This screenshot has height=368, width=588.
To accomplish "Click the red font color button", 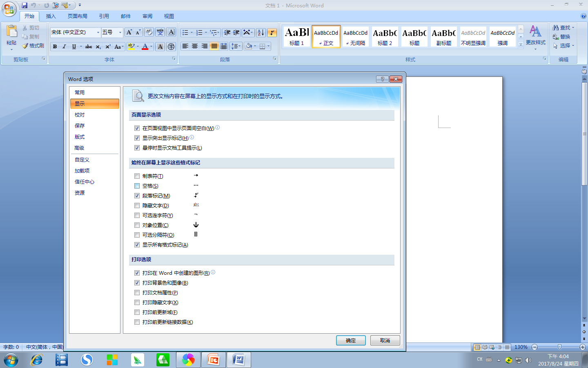I will point(145,47).
